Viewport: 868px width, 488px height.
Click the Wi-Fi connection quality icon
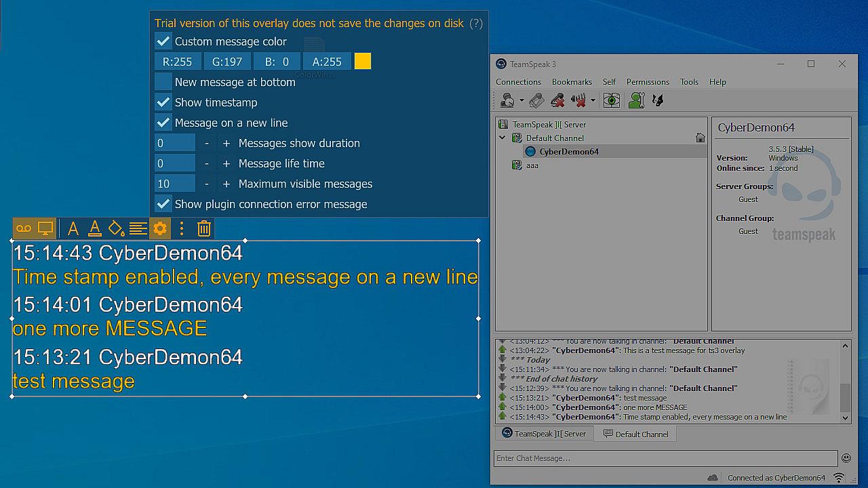pos(839,478)
